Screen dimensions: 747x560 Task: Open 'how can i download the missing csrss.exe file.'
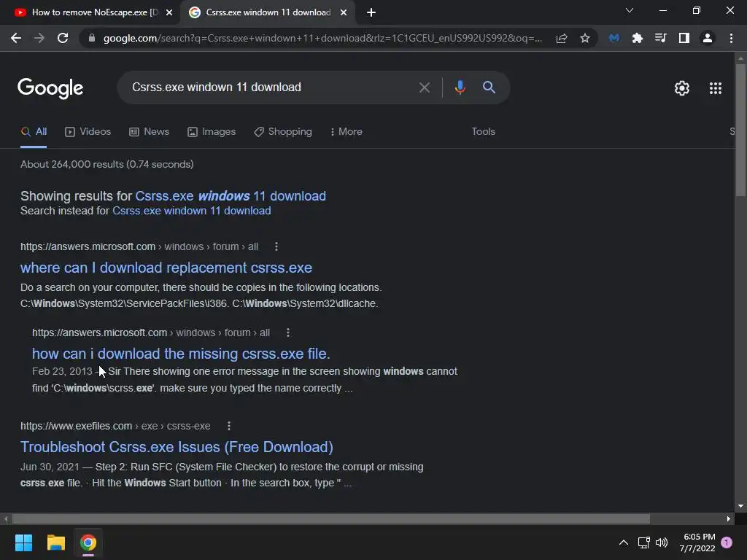click(x=181, y=354)
